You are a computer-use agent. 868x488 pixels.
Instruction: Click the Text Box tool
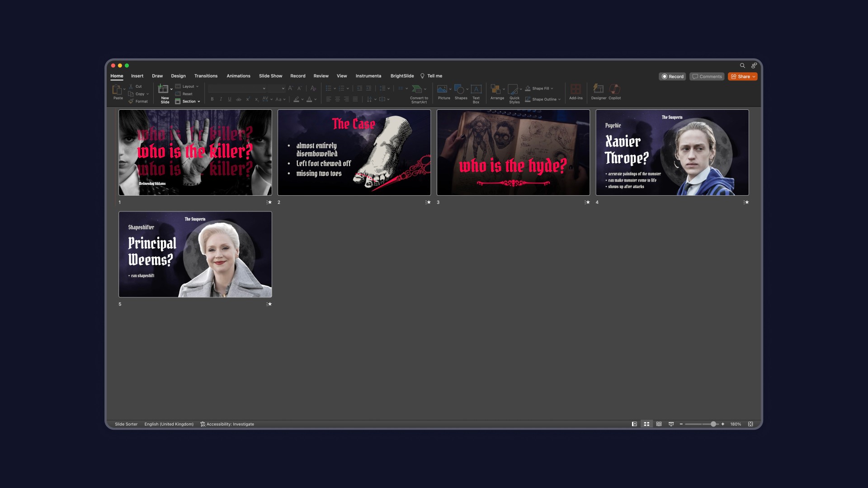point(476,90)
